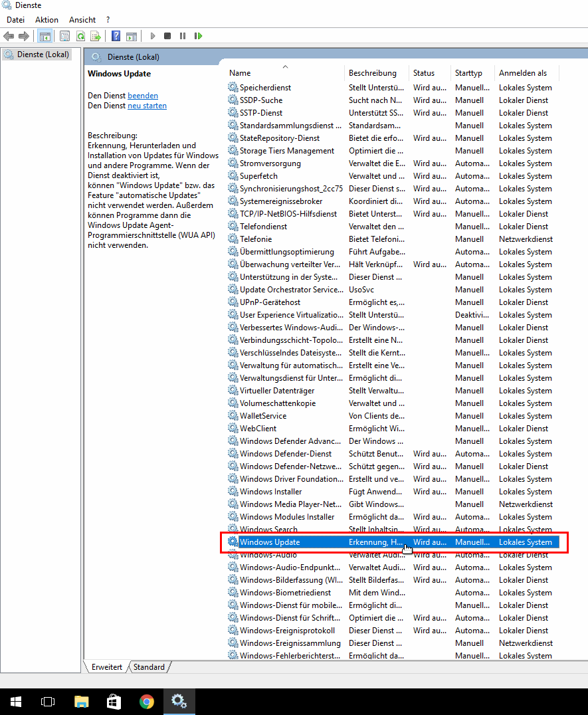Open Properties via the toolbar icon
This screenshot has height=715, width=588.
click(x=64, y=36)
